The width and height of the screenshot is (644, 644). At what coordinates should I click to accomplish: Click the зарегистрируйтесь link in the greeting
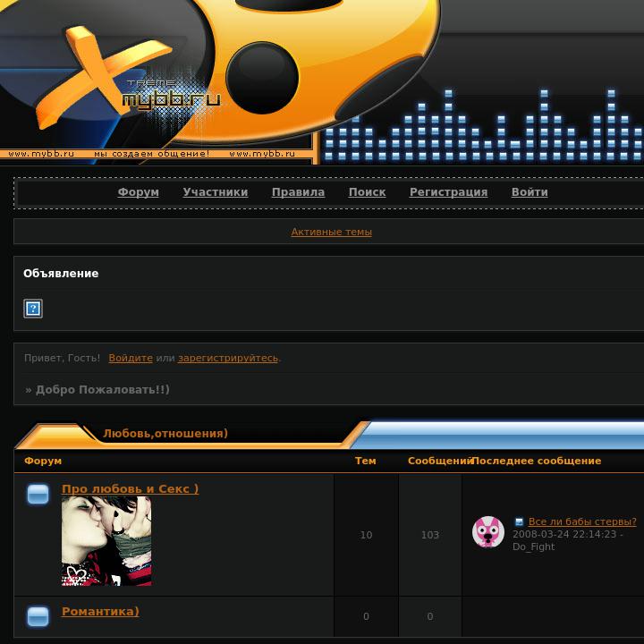(228, 358)
